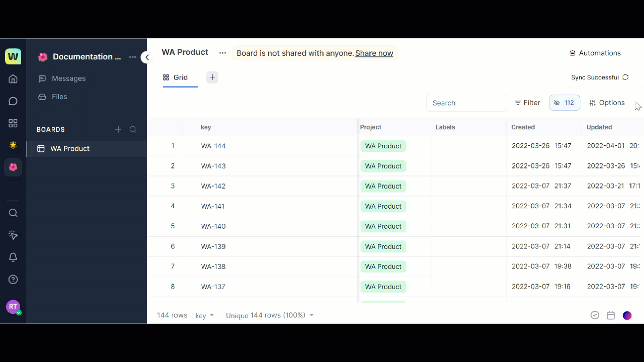Click the sync refresh icon
Screen dimensions: 644x362
(x=625, y=77)
